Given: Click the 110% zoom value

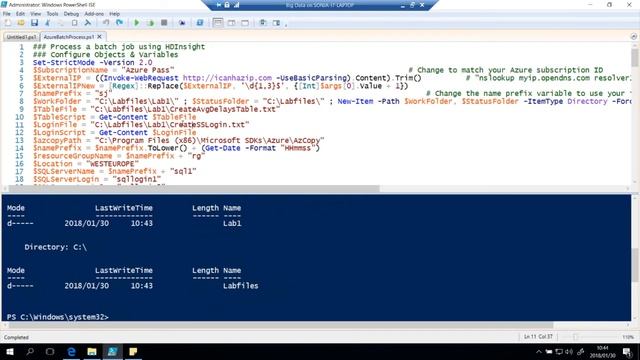Looking at the screenshot, I should pyautogui.click(x=628, y=337).
